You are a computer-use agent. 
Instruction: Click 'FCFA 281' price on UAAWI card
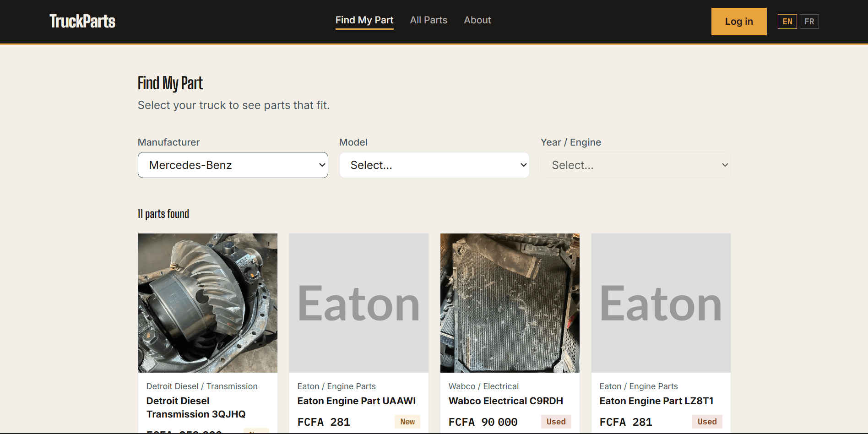coord(324,422)
